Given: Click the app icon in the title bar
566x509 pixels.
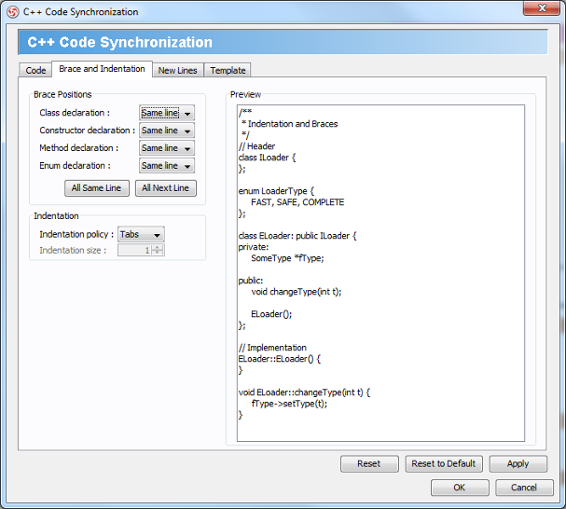Looking at the screenshot, I should 13,12.
